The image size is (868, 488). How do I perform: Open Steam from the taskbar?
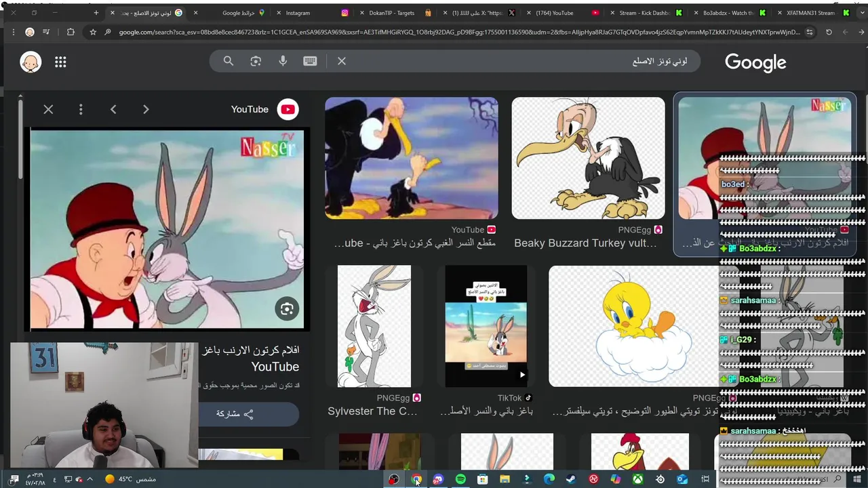pyautogui.click(x=571, y=479)
